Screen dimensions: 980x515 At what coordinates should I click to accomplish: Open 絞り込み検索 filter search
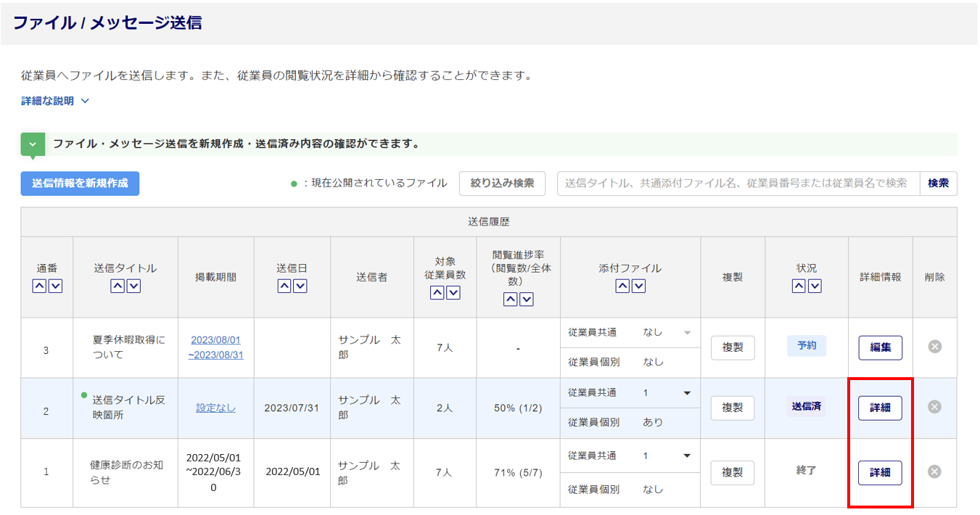[x=502, y=184]
